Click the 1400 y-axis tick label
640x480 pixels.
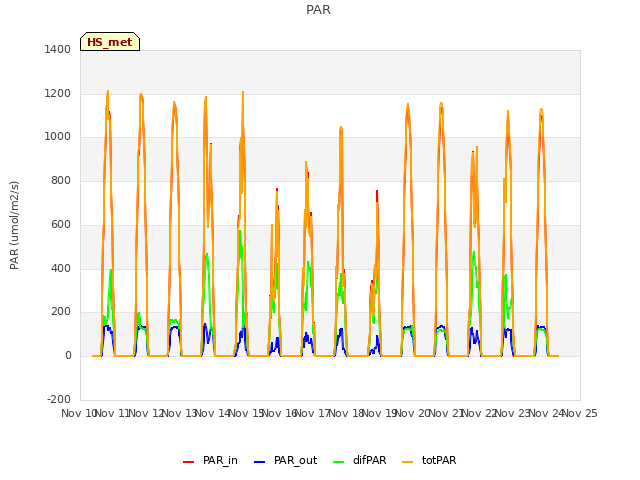(x=58, y=49)
